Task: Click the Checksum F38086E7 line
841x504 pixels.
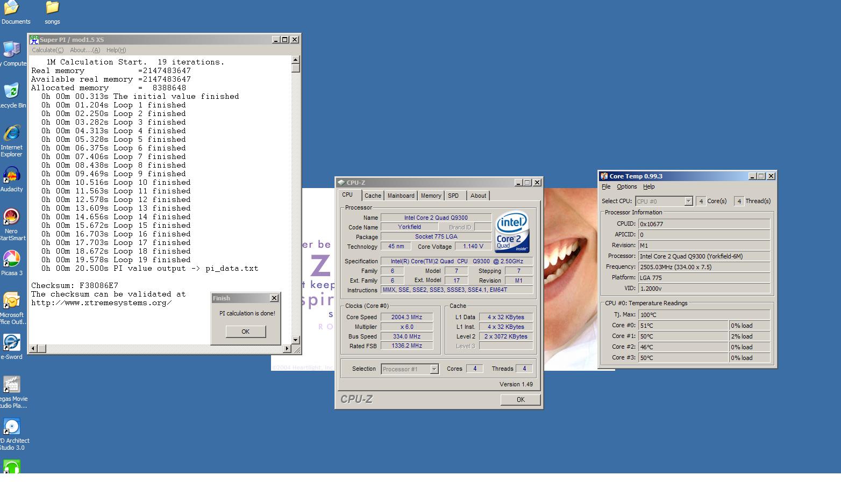Action: (75, 285)
